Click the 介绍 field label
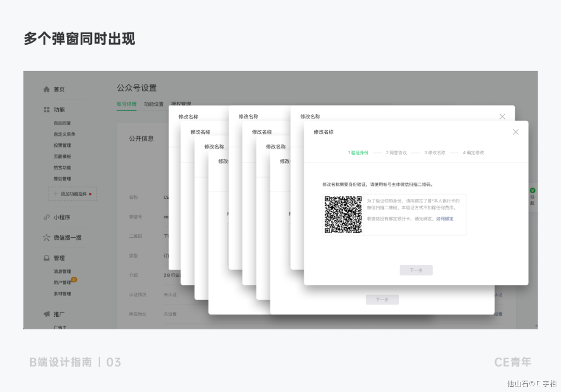This screenshot has height=392, width=561. click(133, 275)
